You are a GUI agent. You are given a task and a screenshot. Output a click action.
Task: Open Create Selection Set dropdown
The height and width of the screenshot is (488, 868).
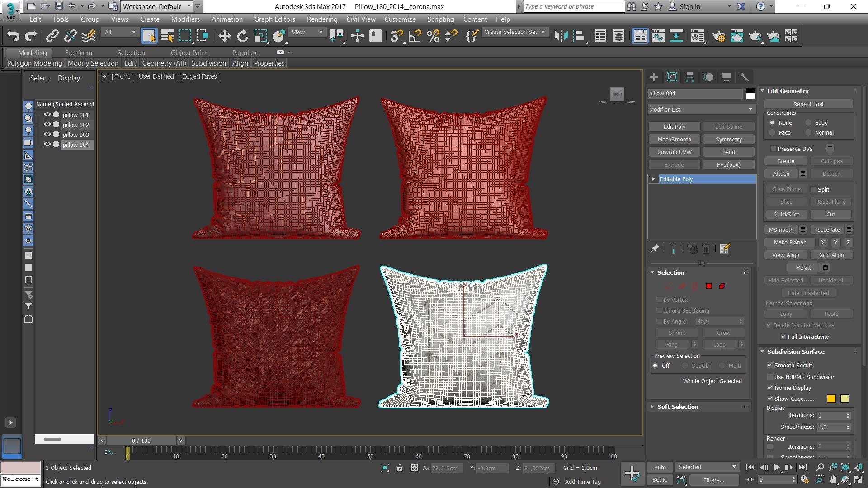point(515,32)
